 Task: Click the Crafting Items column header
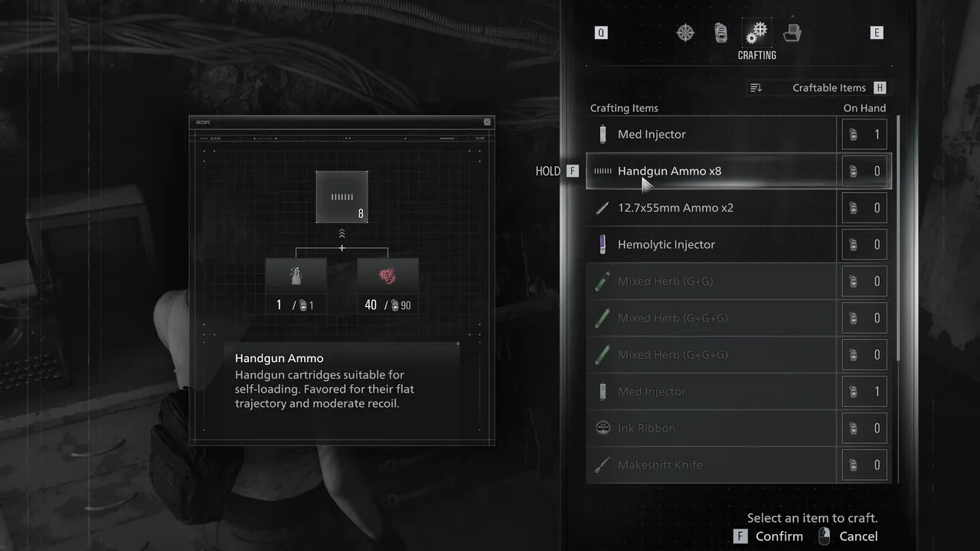[624, 108]
